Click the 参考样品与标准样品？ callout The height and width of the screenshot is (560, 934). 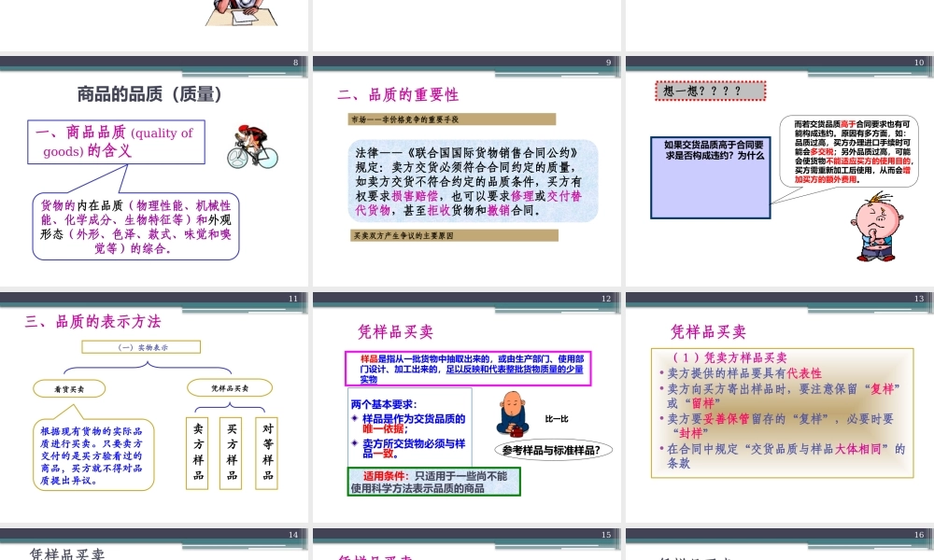click(555, 449)
